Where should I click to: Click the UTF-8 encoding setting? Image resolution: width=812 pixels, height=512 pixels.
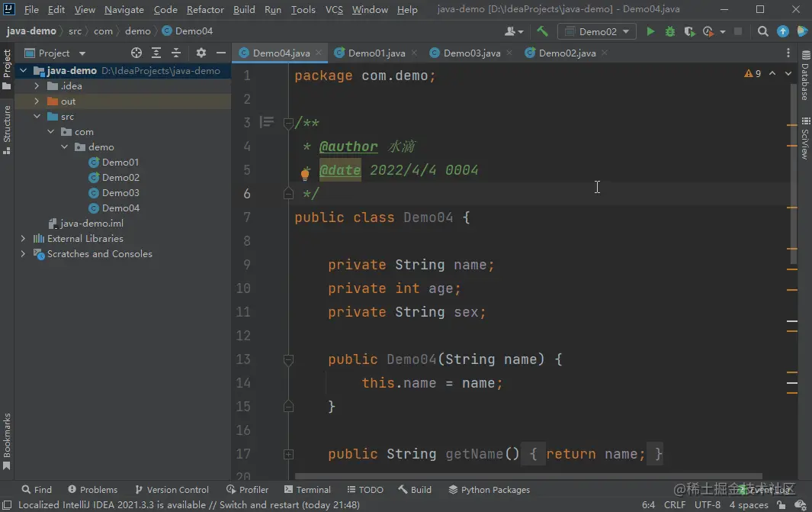(x=708, y=504)
